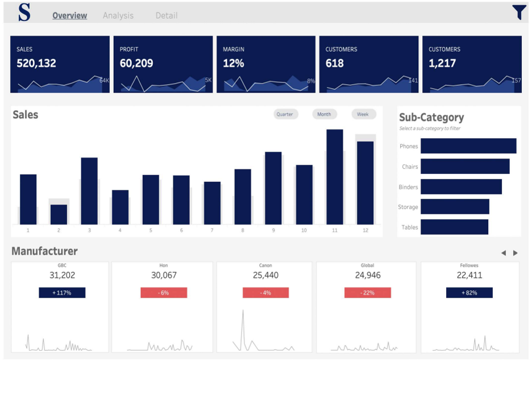Select the Tables sub-category bar
Screen dimensions: 532x416
coord(454,227)
